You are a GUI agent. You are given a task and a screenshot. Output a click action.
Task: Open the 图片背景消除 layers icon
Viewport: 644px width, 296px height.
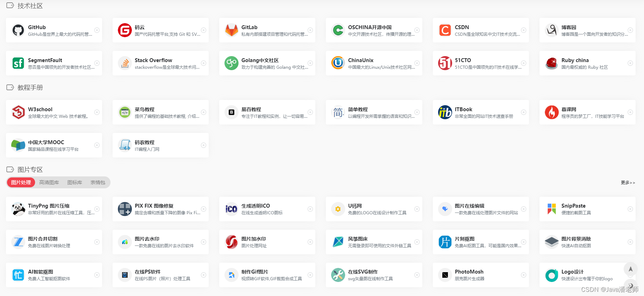coord(552,242)
